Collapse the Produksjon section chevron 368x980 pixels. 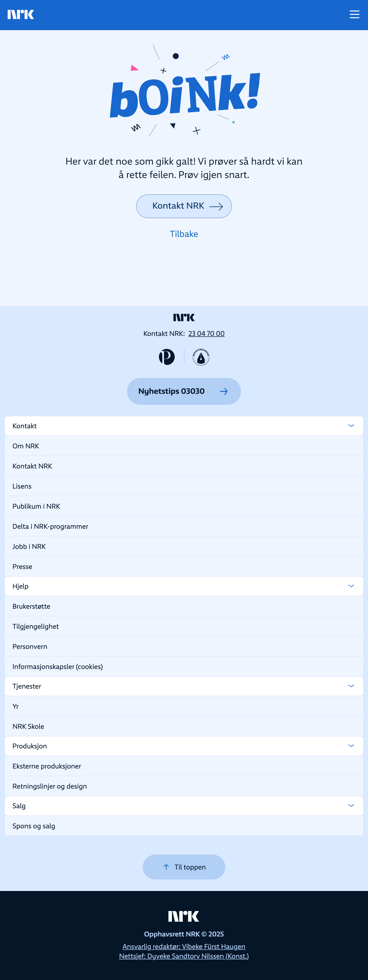coord(351,746)
